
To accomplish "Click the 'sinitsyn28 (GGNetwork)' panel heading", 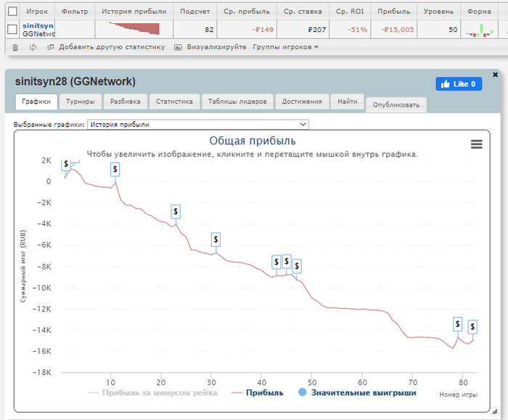I will click(x=75, y=81).
